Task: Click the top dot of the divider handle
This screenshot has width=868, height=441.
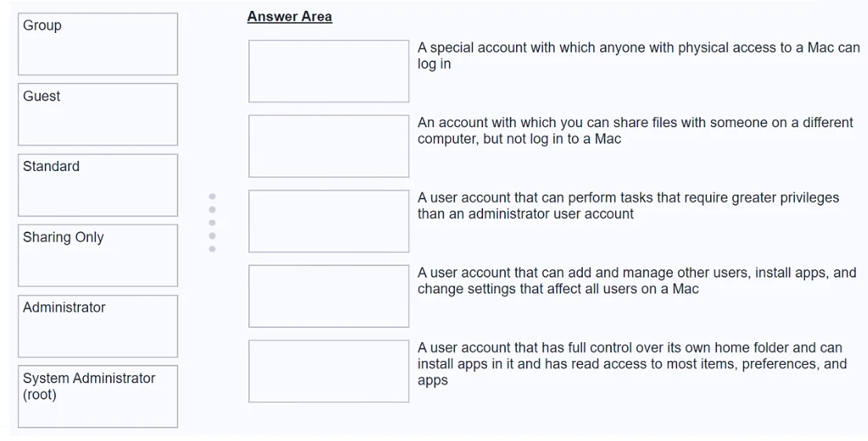Action: 212,196
